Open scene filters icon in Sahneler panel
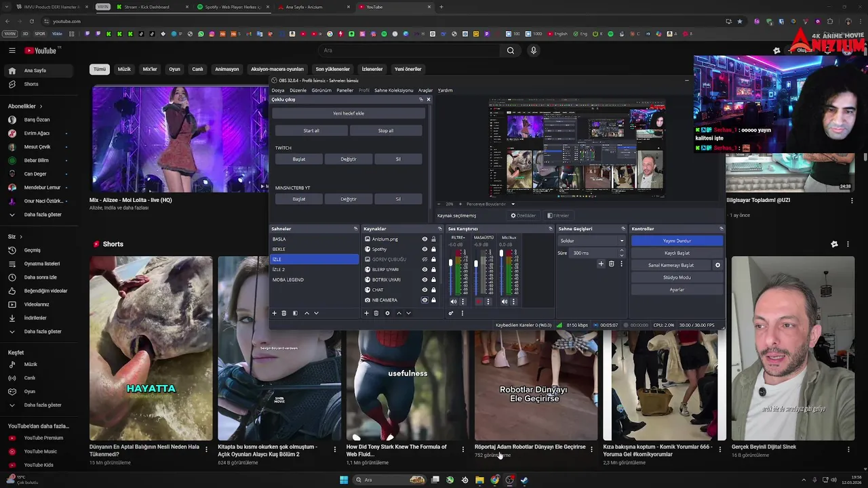The height and width of the screenshot is (488, 868). click(295, 313)
